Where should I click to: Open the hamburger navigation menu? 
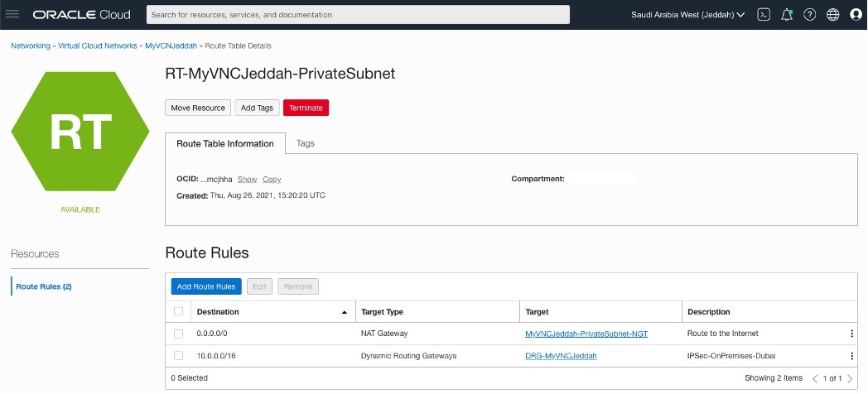click(12, 14)
